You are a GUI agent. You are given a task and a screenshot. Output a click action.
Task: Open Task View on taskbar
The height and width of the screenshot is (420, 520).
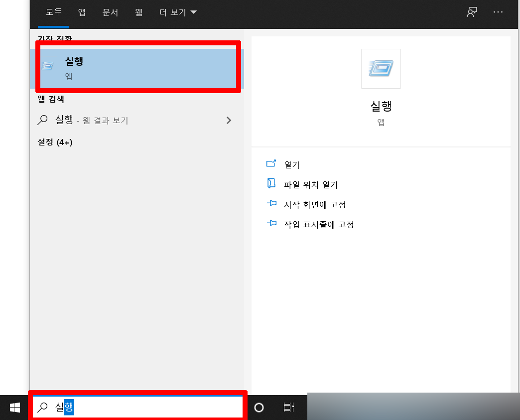click(288, 407)
